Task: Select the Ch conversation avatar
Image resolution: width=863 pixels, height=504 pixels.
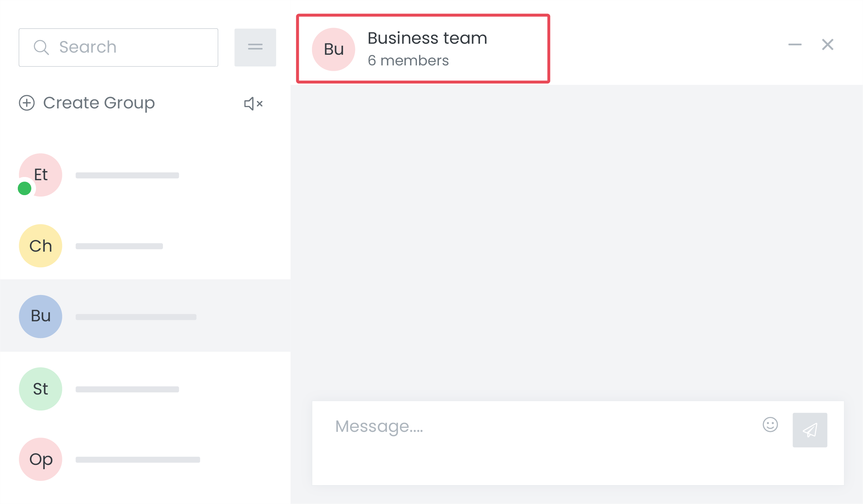Action: click(x=41, y=246)
